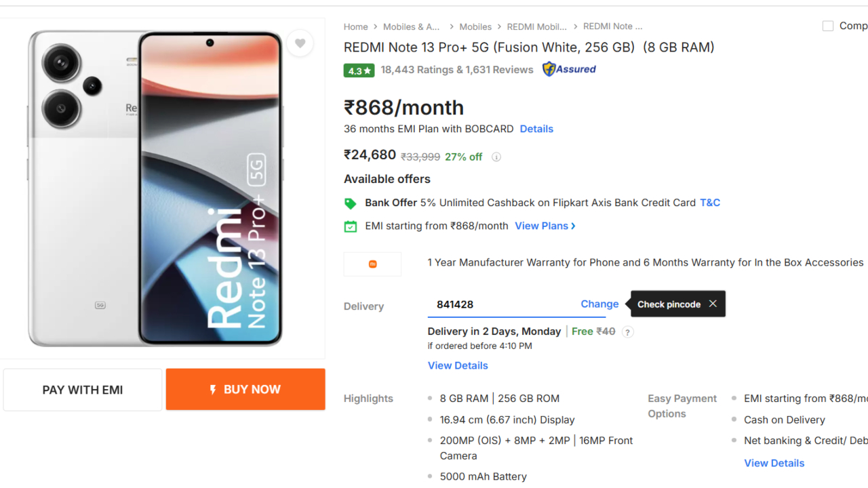Dismiss the Check pincode tooltip
This screenshot has height=488, width=868.
click(712, 304)
